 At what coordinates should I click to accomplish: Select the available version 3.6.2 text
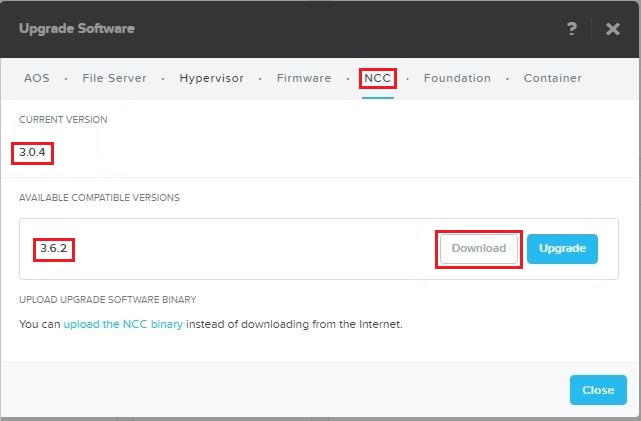[x=53, y=248]
